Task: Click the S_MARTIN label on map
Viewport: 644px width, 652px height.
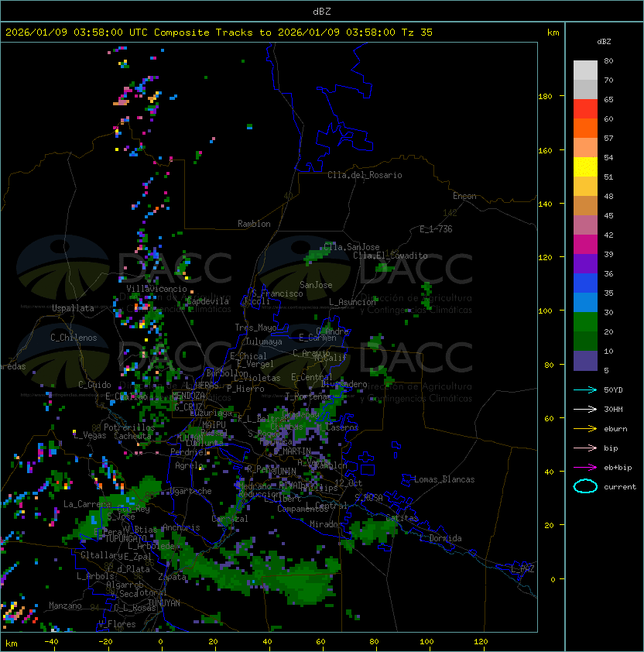Action: (293, 451)
